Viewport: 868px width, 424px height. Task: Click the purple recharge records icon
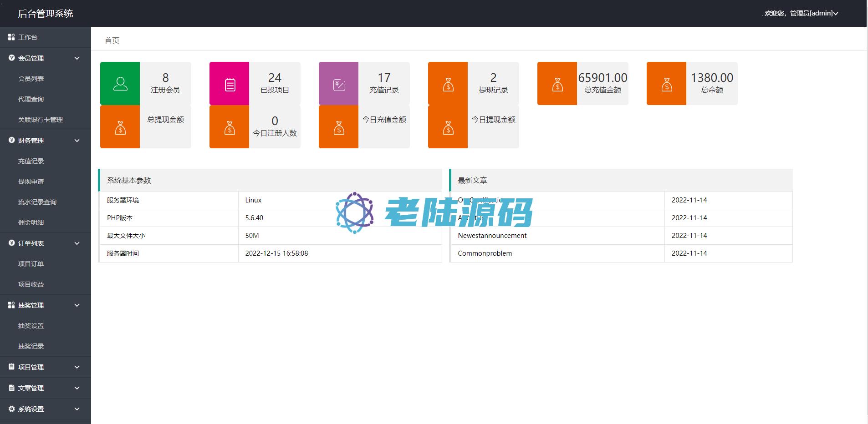(339, 84)
